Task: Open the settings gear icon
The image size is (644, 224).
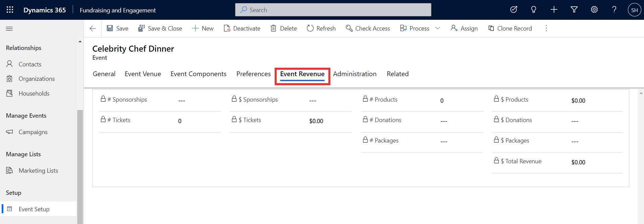Action: (x=594, y=10)
